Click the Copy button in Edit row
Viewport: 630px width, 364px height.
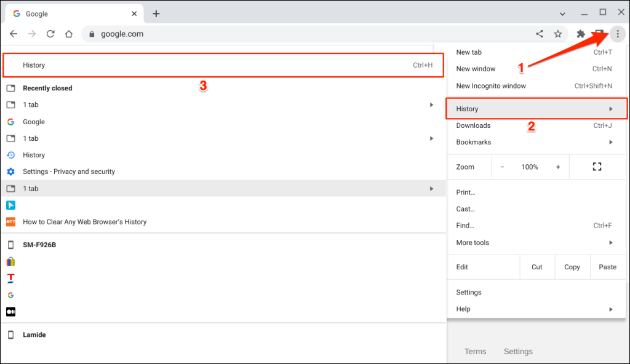(572, 267)
